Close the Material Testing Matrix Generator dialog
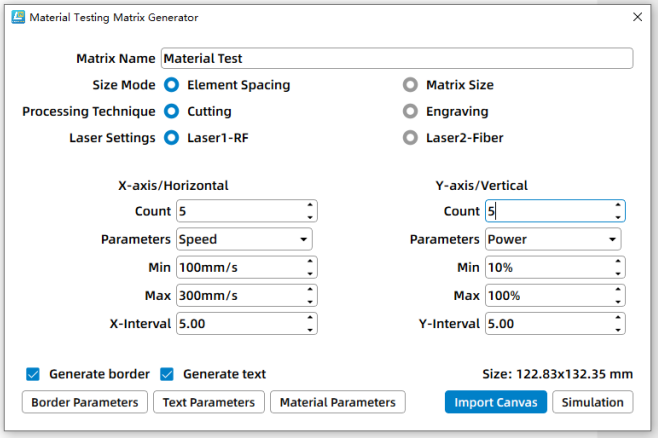 coord(638,17)
